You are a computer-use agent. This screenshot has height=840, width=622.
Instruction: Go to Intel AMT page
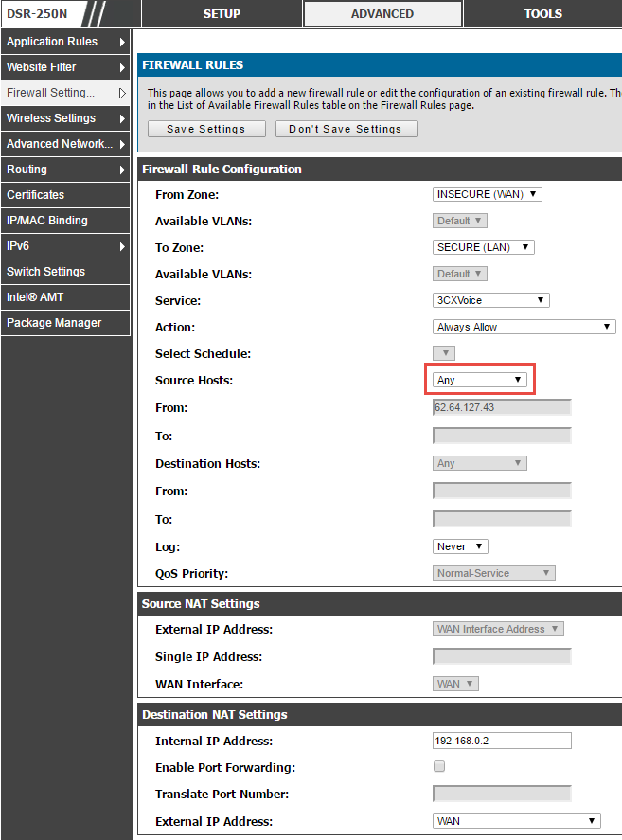65,297
